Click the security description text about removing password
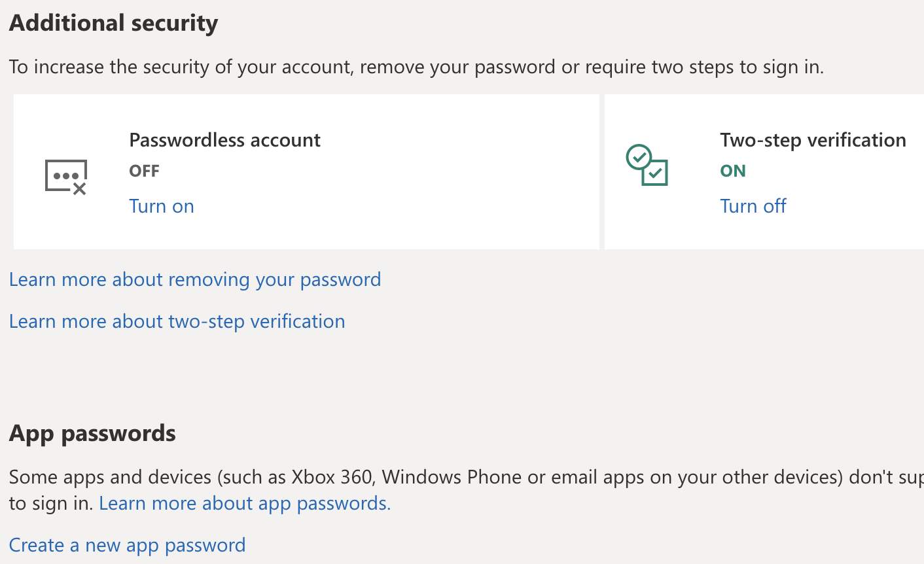This screenshot has height=564, width=924. tap(416, 67)
